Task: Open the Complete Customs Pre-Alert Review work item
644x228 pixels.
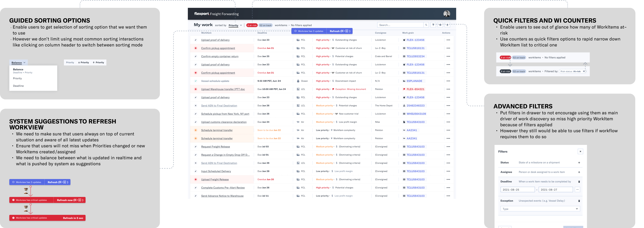Action: 223,188
